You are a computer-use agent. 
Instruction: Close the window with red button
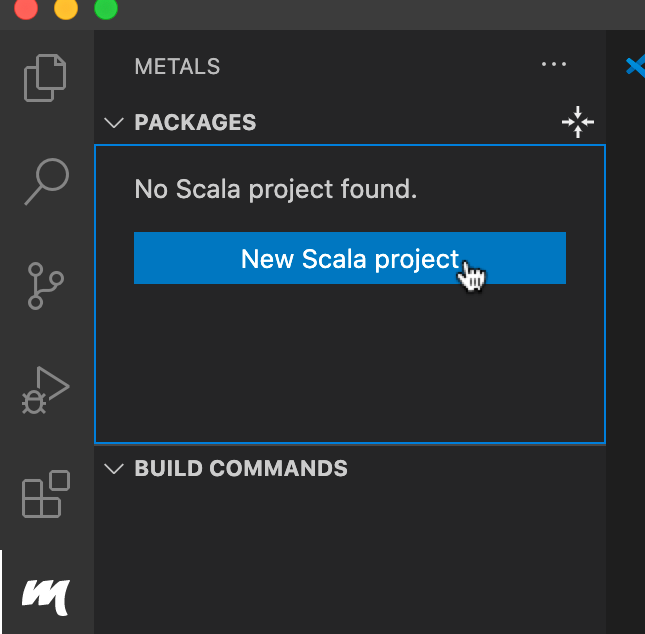tap(26, 9)
